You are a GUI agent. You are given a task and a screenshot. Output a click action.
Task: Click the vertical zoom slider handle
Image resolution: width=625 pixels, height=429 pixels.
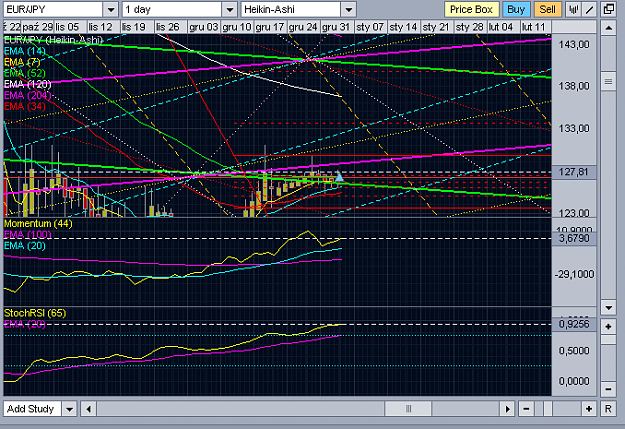click(608, 340)
